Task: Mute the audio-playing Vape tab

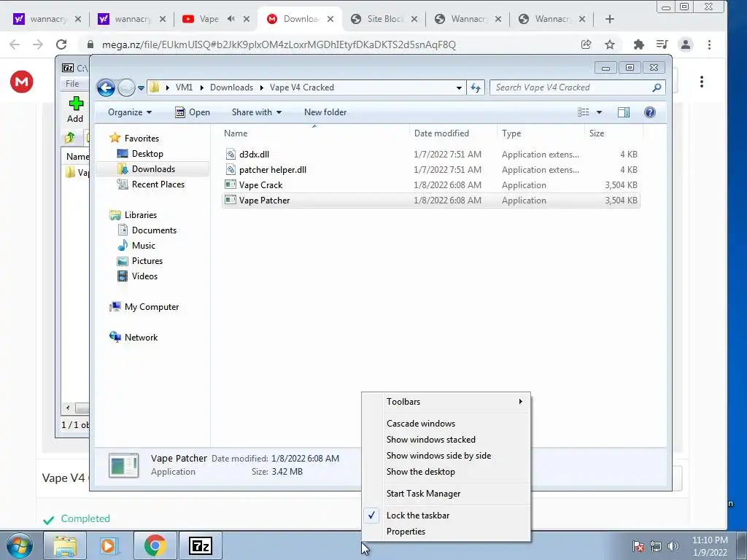Action: pyautogui.click(x=231, y=19)
